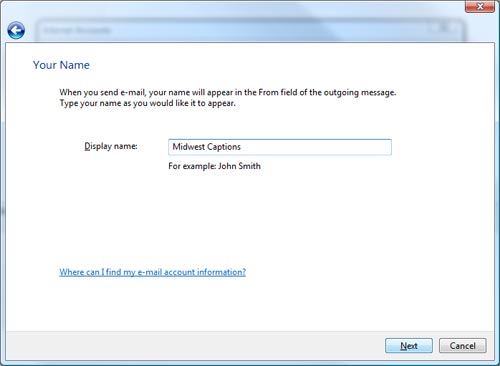Go back using the blue arrow icon
Screen dimensions: 500x366
point(16,31)
